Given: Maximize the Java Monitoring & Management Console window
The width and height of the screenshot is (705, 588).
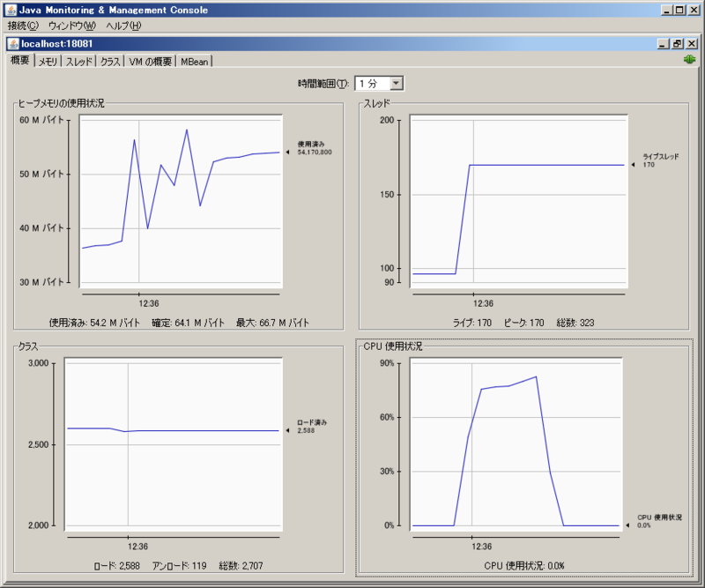Looking at the screenshot, I should (679, 10).
